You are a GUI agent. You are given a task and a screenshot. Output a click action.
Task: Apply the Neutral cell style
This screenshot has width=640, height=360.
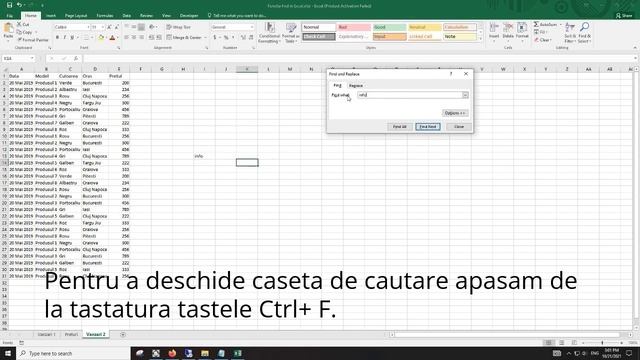click(424, 27)
